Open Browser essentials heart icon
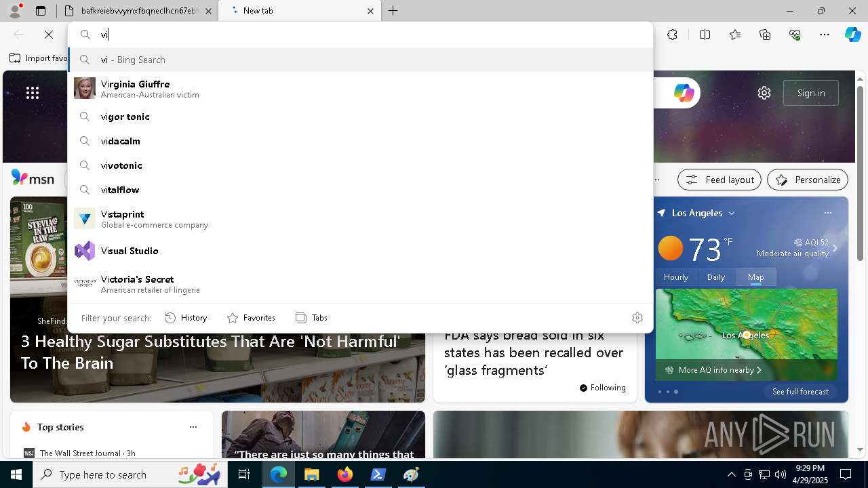The width and height of the screenshot is (868, 488). [x=795, y=35]
